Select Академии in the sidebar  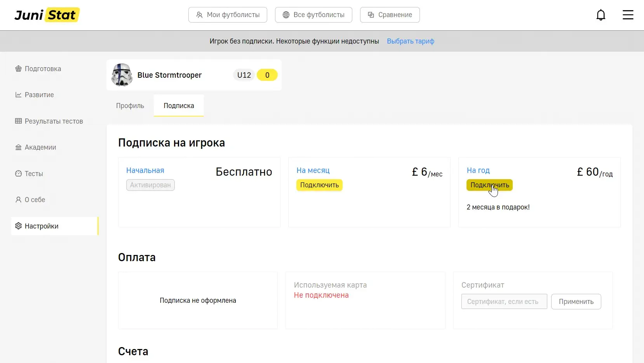click(x=40, y=147)
